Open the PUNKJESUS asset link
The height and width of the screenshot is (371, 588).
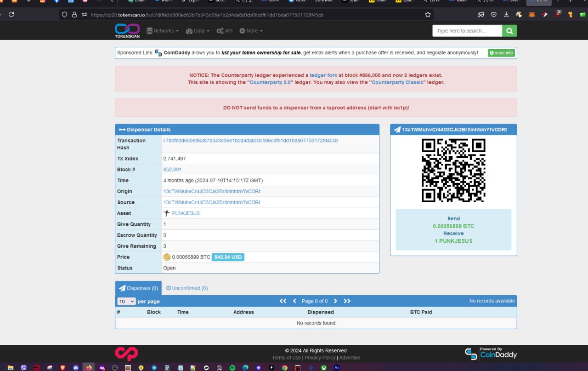coord(186,213)
